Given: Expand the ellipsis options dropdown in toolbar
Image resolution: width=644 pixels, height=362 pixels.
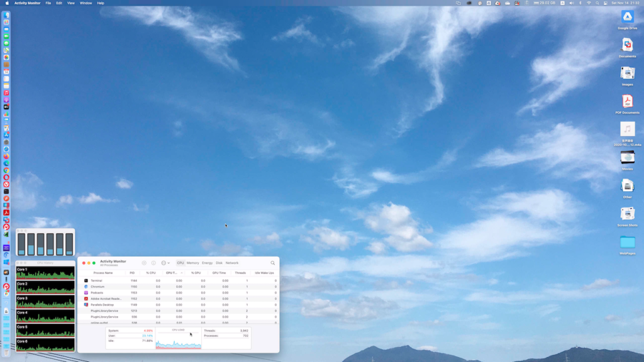Looking at the screenshot, I should click(x=165, y=263).
